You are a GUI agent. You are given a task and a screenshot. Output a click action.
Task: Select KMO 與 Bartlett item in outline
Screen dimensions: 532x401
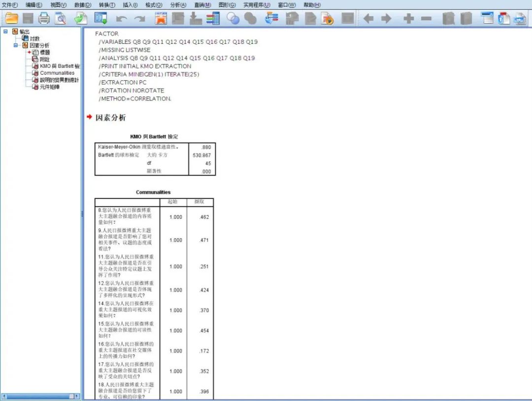point(59,66)
